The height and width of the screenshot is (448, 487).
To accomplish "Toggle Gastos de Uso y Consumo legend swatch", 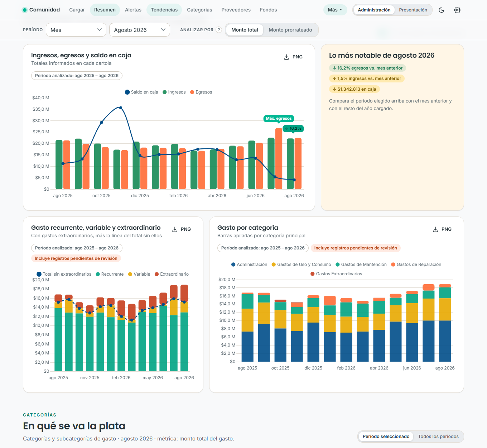I will (274, 264).
